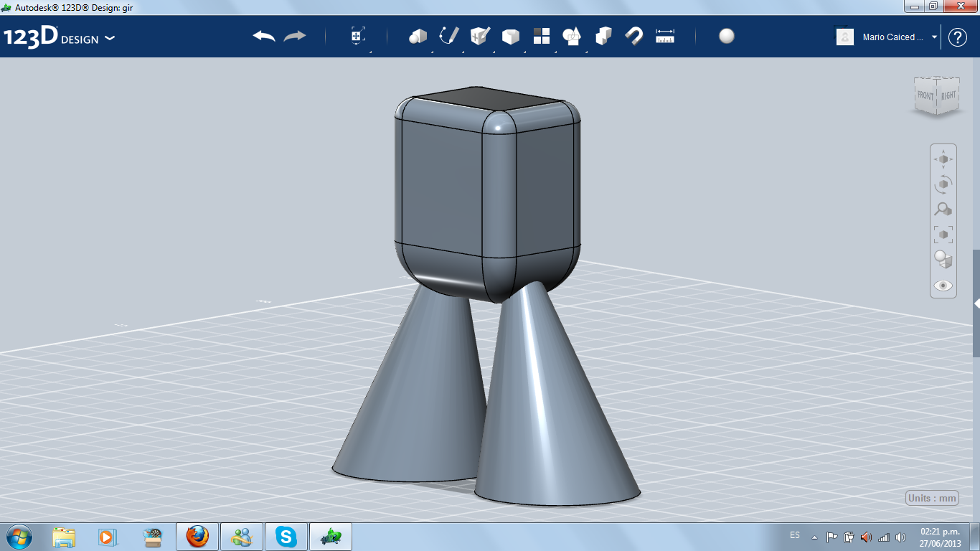Viewport: 980px width, 551px height.
Task: Open the Transform tool
Action: click(x=358, y=36)
